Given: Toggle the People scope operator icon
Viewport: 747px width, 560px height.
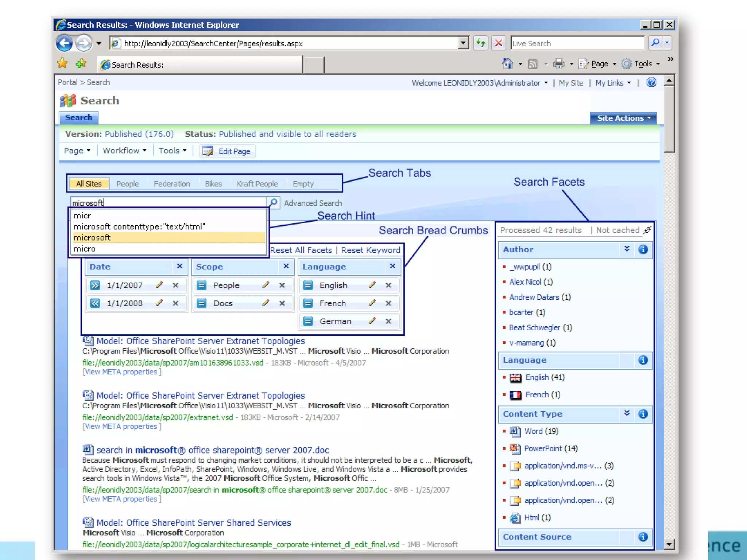Looking at the screenshot, I should click(202, 285).
